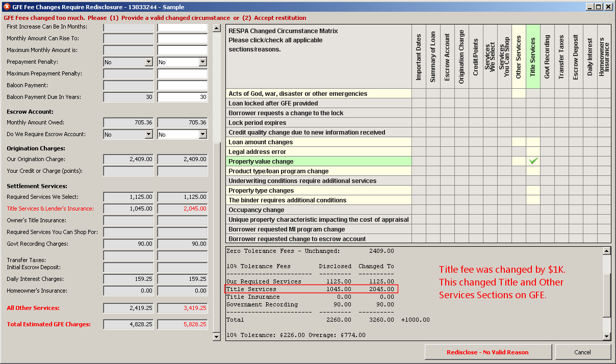Click Unique property characteristic impacting appraisal row
616x364 pixels.
pyautogui.click(x=319, y=219)
